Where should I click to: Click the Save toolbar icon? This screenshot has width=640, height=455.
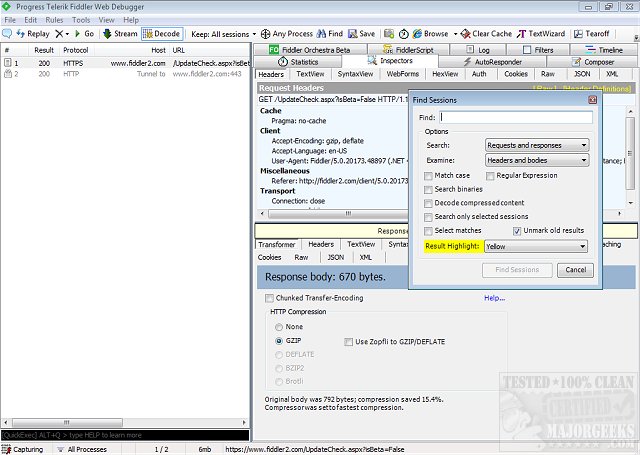(353, 34)
